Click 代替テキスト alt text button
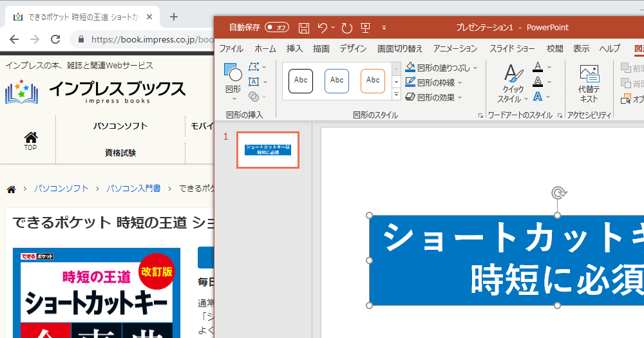Viewport: 644px width, 338px height. click(x=589, y=83)
